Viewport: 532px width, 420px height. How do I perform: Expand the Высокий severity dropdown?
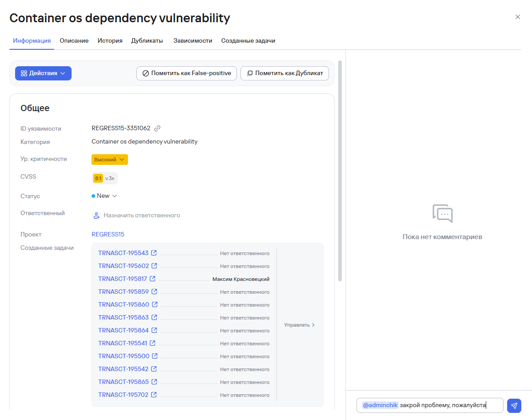[x=110, y=160]
